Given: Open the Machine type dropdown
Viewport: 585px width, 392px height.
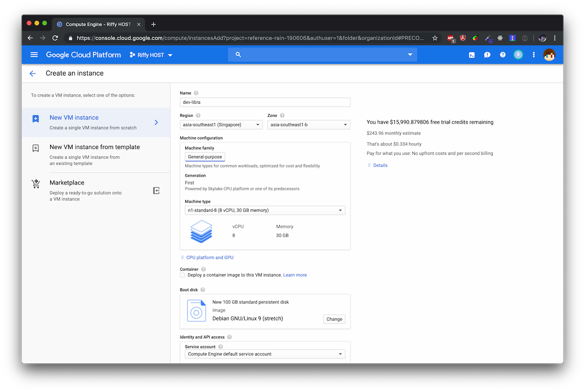Looking at the screenshot, I should click(265, 210).
